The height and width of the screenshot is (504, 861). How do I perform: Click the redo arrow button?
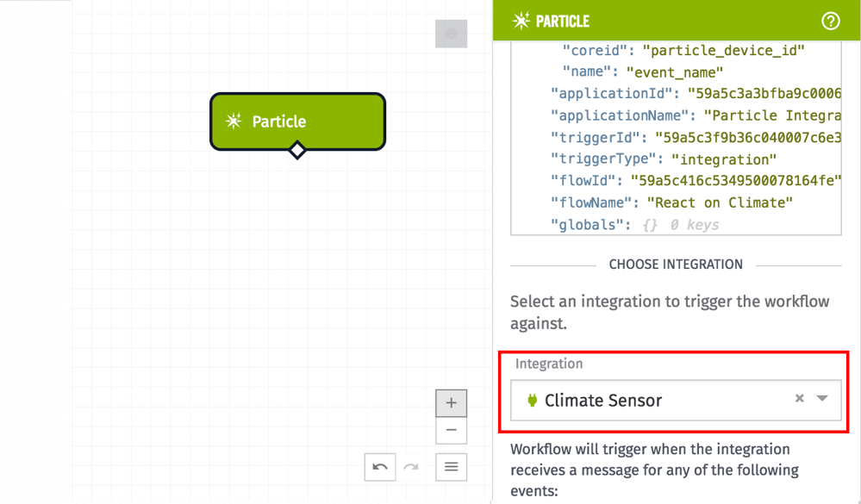pos(411,467)
